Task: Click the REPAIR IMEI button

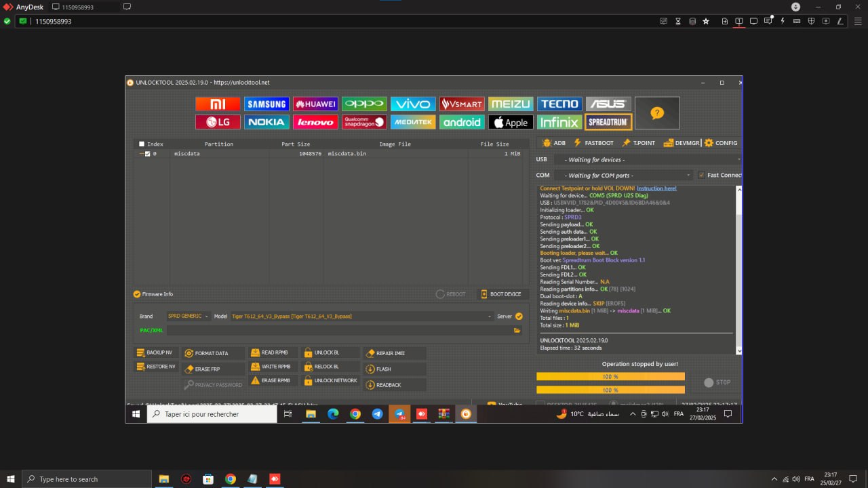Action: [x=395, y=353]
